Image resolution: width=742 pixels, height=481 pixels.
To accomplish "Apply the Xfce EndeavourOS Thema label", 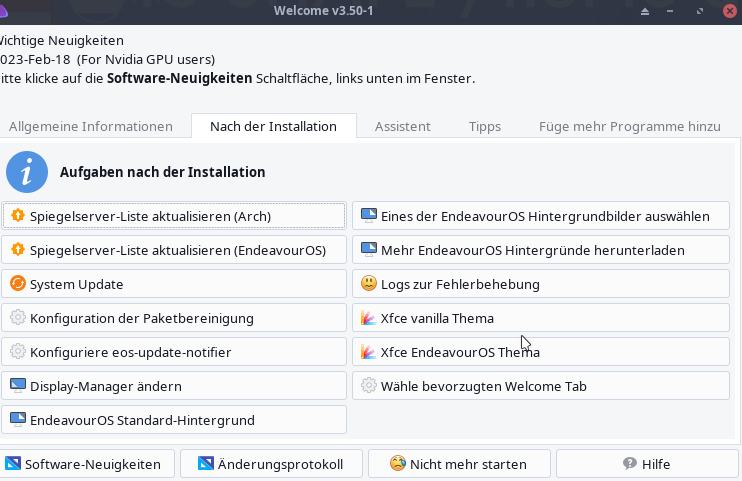I will point(460,353).
